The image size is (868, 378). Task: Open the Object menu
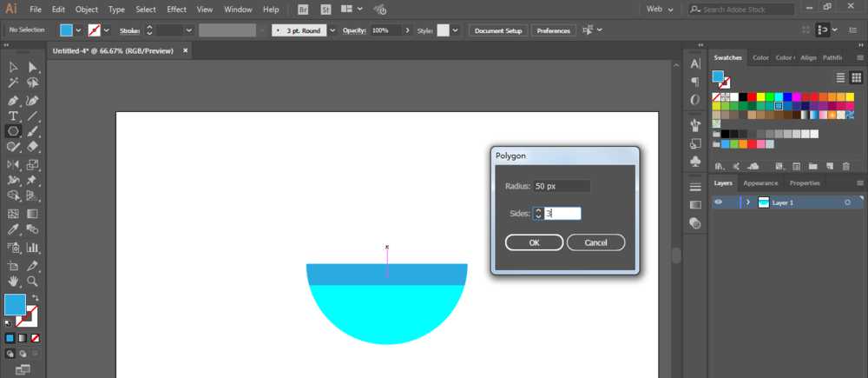click(86, 9)
